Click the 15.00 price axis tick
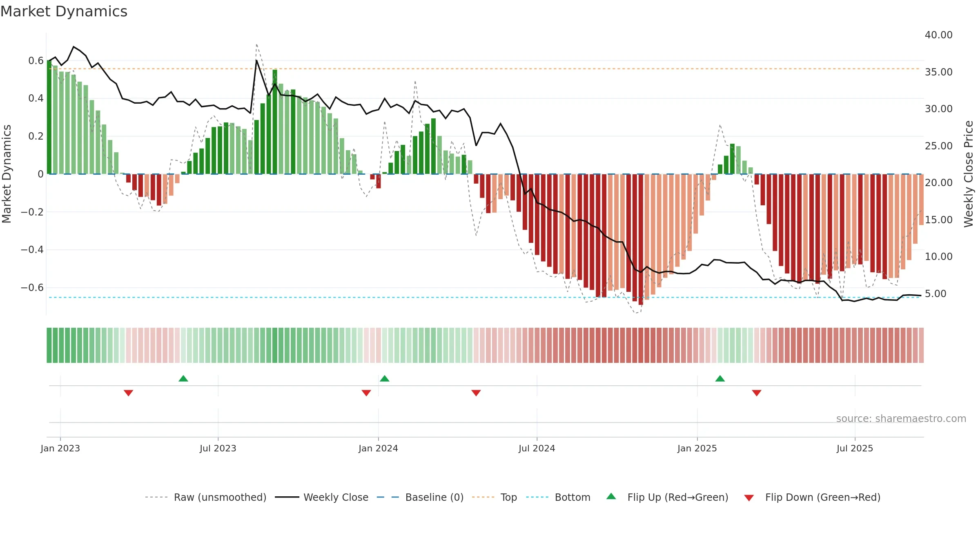980x551 pixels. coord(939,220)
